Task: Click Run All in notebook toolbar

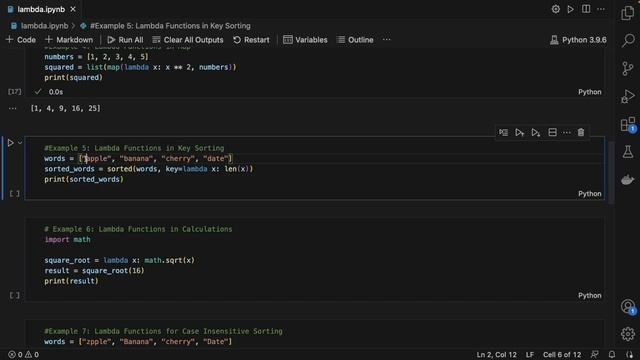Action: point(125,40)
